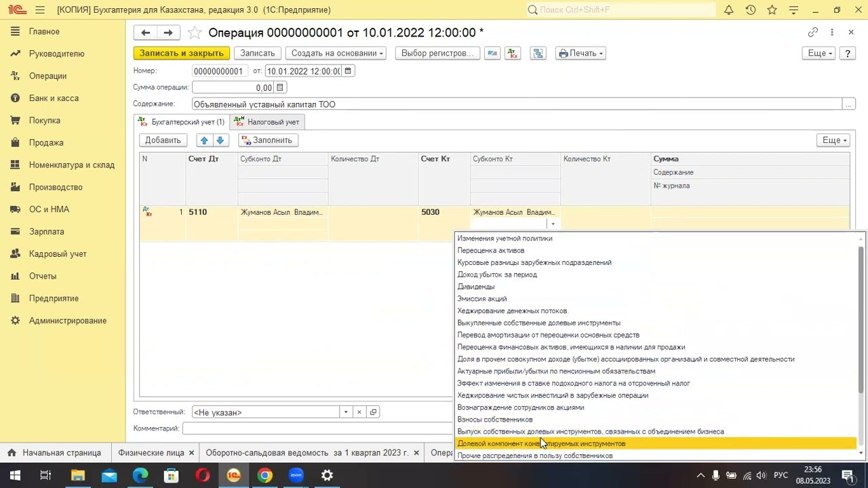
Task: Open calculator for operation sum
Action: click(279, 87)
